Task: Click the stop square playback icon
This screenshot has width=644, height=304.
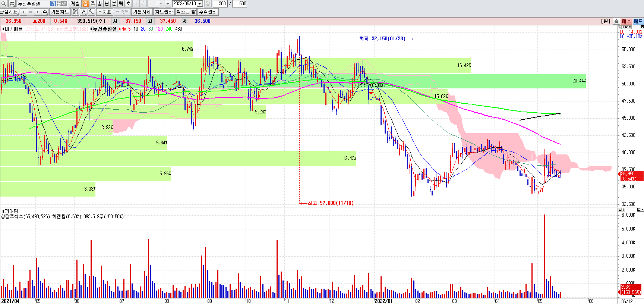Action: point(31,12)
